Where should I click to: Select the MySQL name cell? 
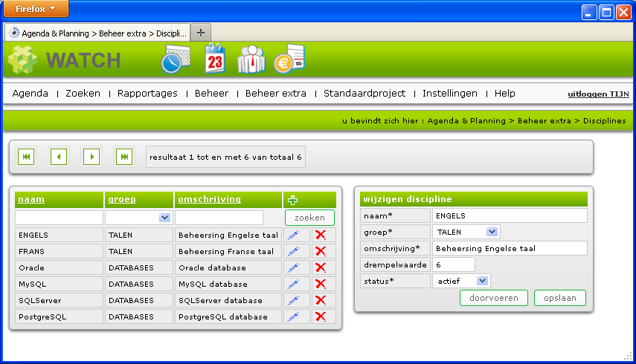point(60,285)
